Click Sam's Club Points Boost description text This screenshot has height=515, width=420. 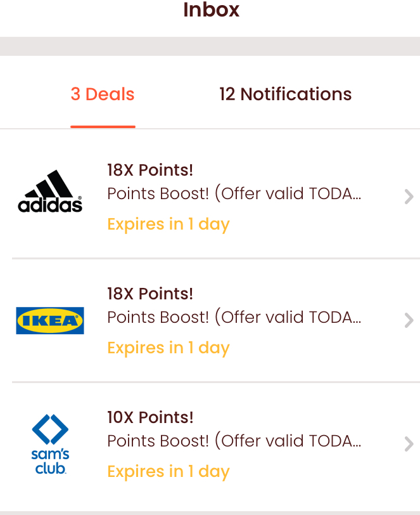234,441
